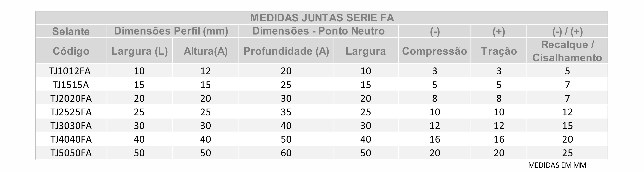Click the MEDIDAS JUNTAS SERIE FA title
This screenshot has width=644, height=171.
322,18
